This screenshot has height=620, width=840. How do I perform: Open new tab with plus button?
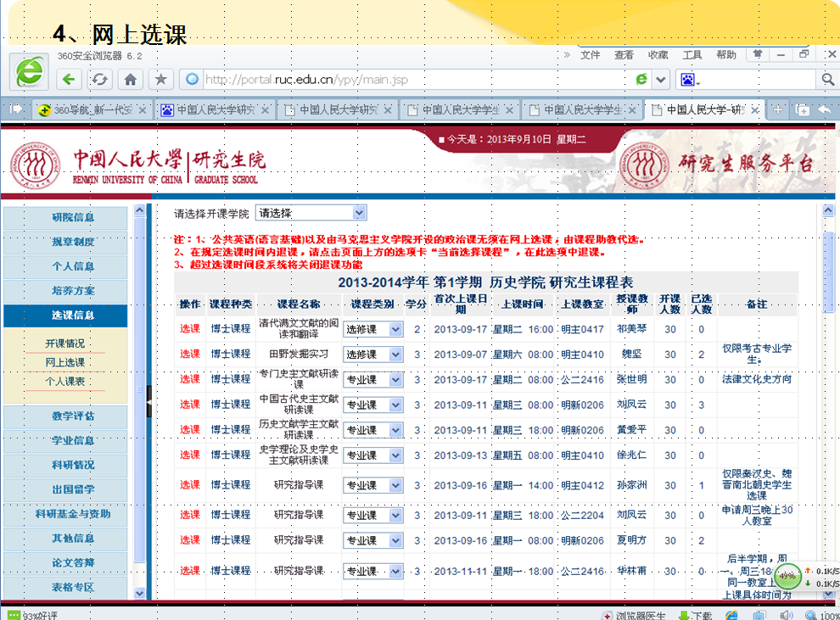[777, 110]
